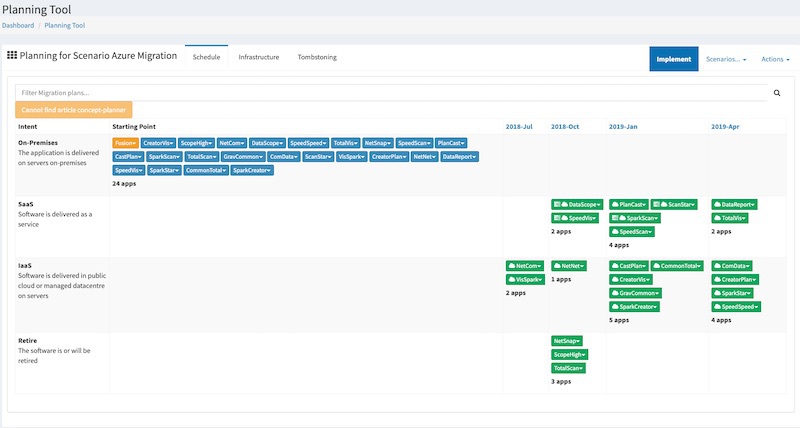The width and height of the screenshot is (800, 428).
Task: Open the orange Fusion app dropdown
Action: (126, 143)
